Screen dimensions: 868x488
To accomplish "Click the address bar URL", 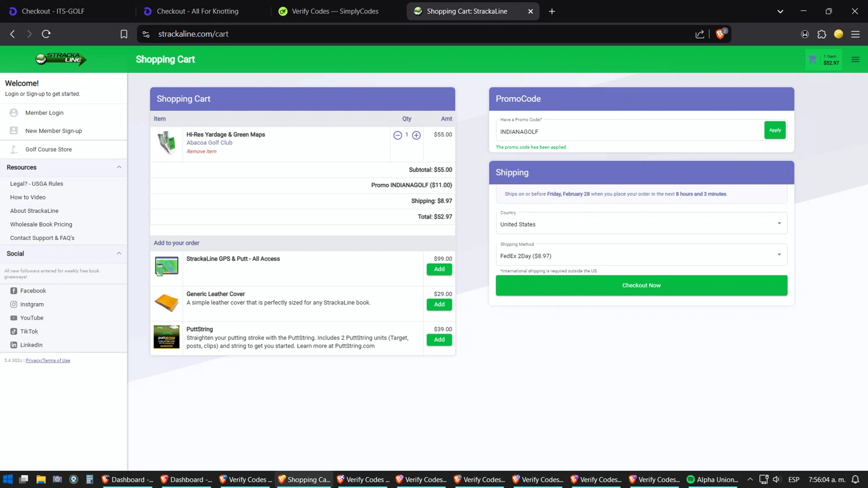I will [x=193, y=34].
